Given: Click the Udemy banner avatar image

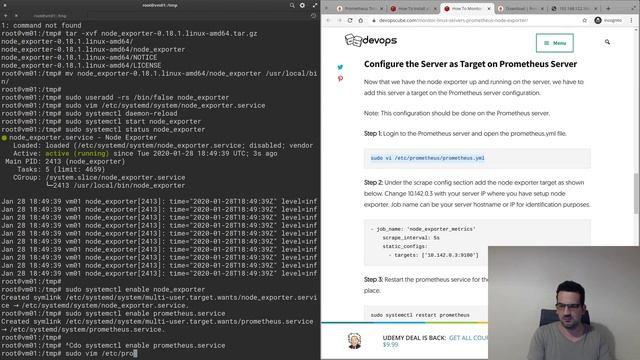Looking at the screenshot, I should [354, 340].
